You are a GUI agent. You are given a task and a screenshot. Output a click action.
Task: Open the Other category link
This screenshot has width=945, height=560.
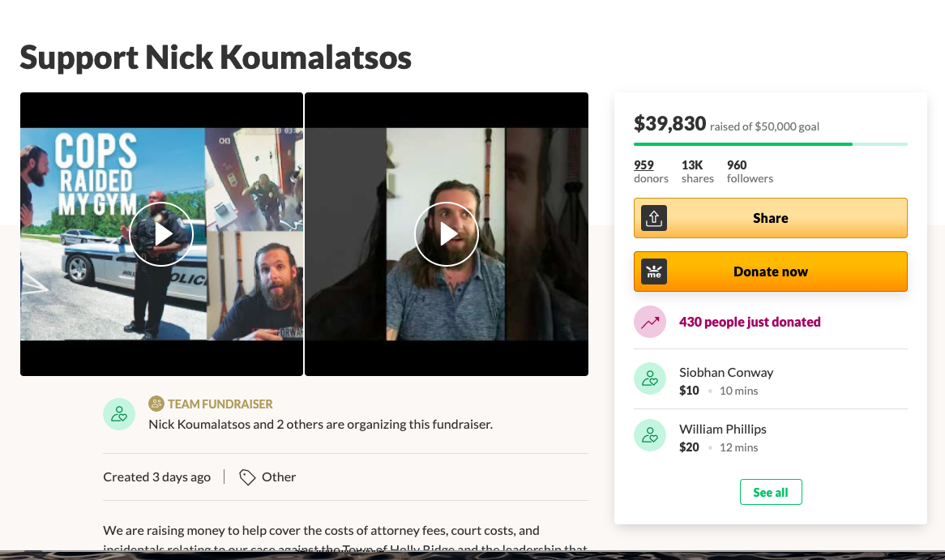pos(279,477)
